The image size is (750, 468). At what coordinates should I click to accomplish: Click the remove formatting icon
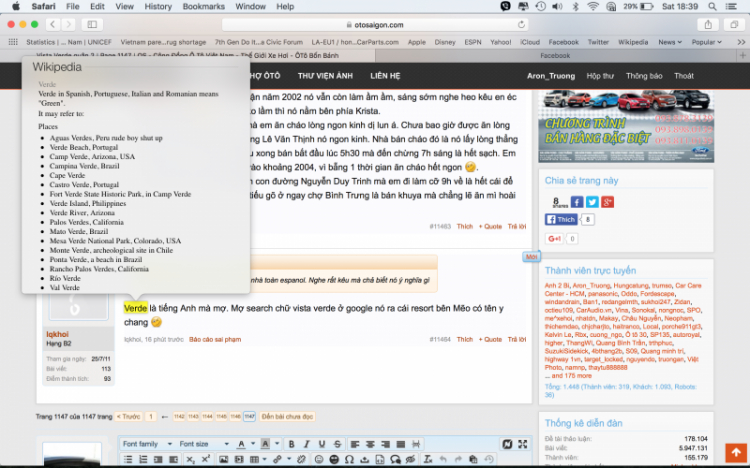(x=428, y=459)
